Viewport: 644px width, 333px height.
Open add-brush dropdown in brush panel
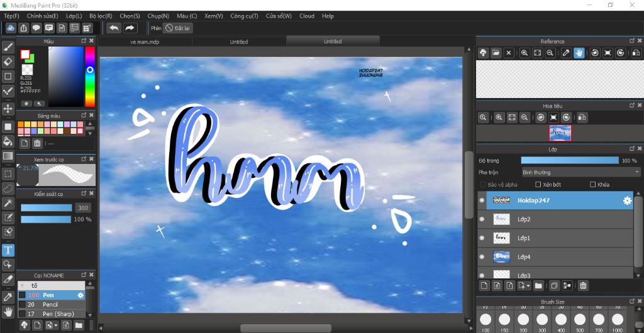[x=56, y=325]
